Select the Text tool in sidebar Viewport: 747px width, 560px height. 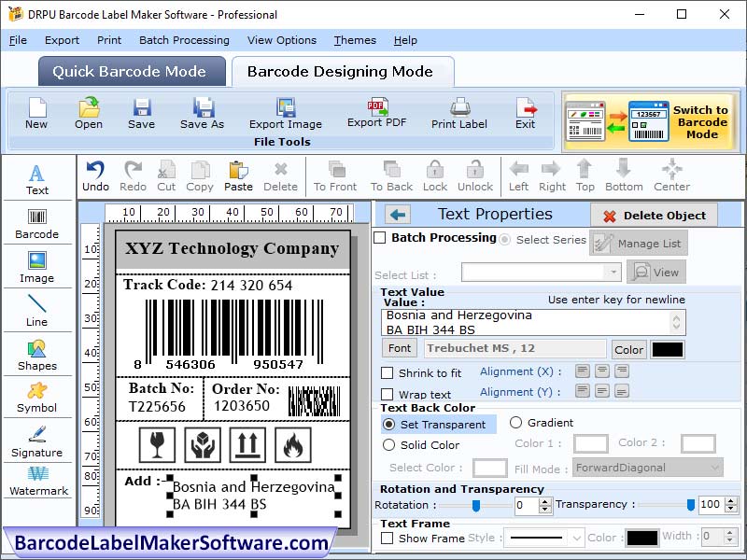click(37, 180)
